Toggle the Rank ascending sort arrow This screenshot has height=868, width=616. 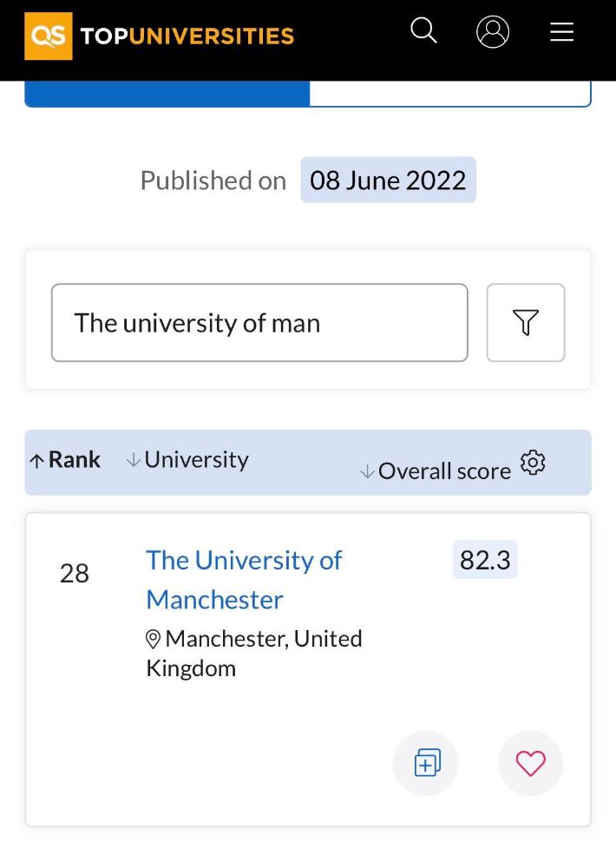coord(35,458)
